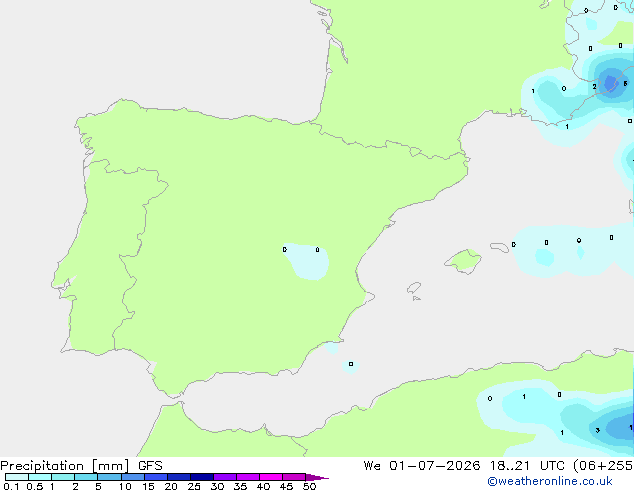
Task: Click the legend value "50"
Action: [x=309, y=486]
